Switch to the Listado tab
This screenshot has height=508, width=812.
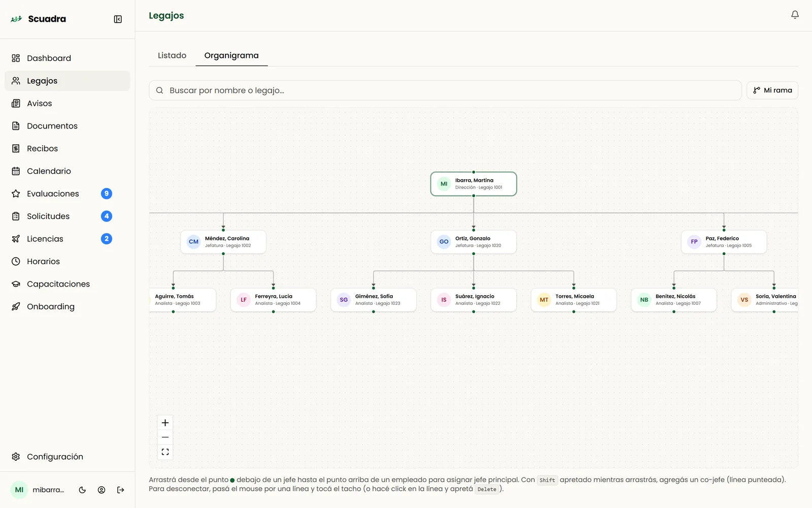[172, 55]
